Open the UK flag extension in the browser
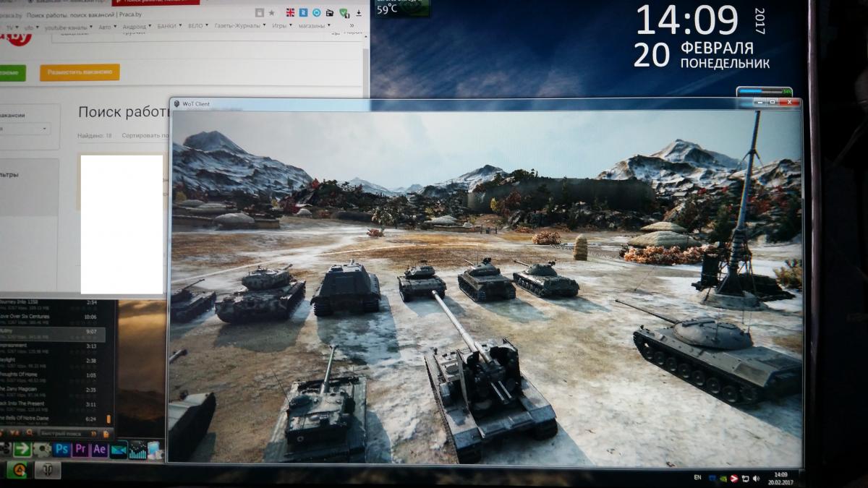 (x=291, y=12)
